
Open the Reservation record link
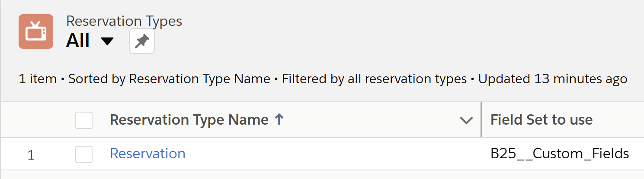pyautogui.click(x=147, y=154)
